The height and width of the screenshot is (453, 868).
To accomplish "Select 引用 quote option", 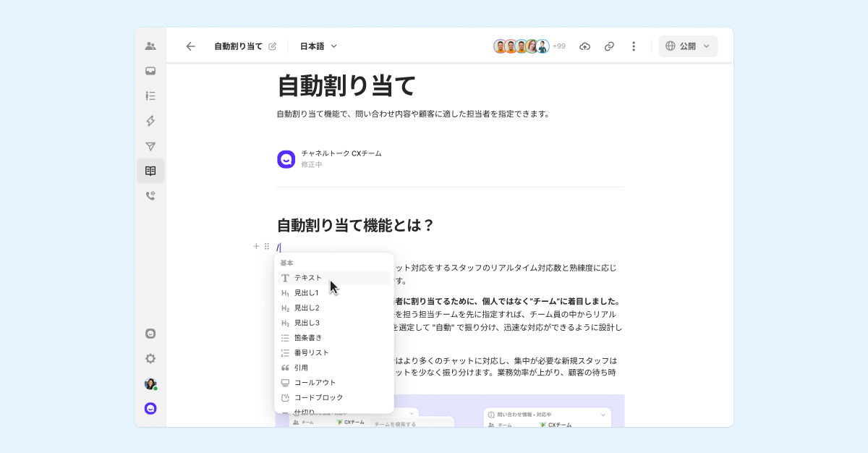I will click(334, 368).
